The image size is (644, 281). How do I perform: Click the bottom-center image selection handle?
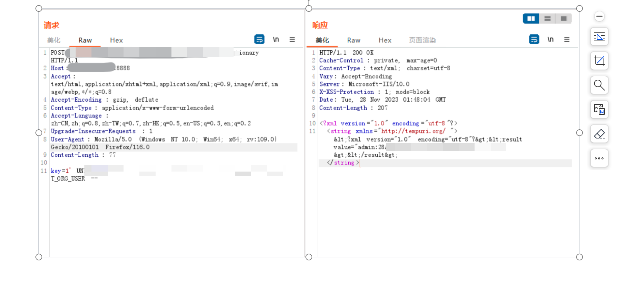(309, 257)
